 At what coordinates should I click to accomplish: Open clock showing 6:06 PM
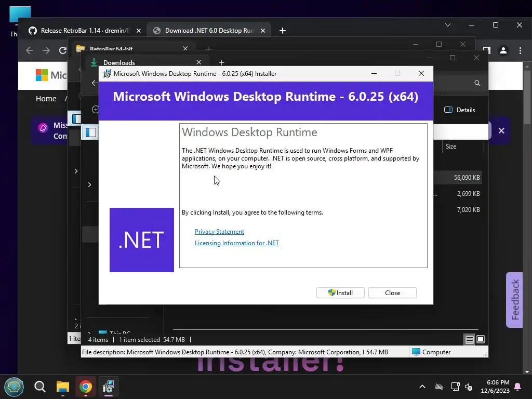point(495,387)
